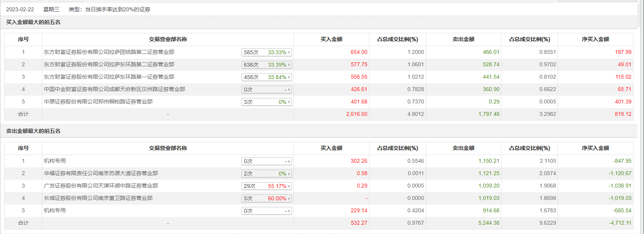Click the arrow icon beside 2次 0%

(289, 174)
